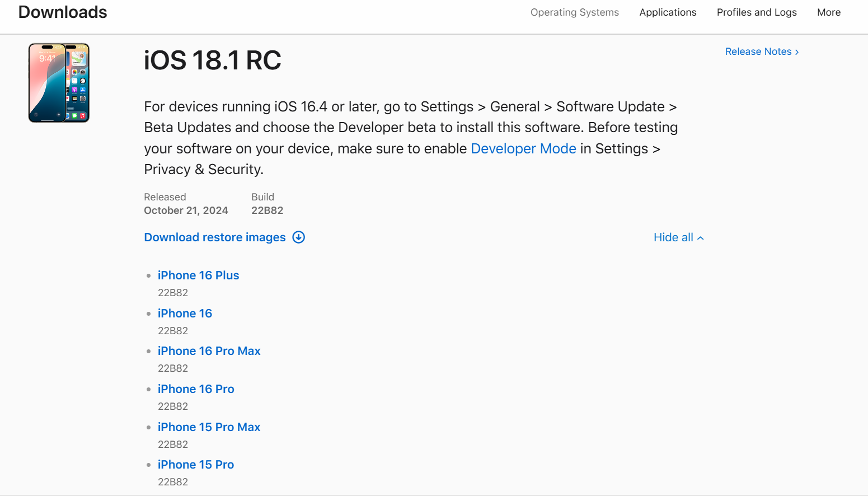Switch to Applications tab
Viewport: 868px width, 496px height.
(668, 12)
